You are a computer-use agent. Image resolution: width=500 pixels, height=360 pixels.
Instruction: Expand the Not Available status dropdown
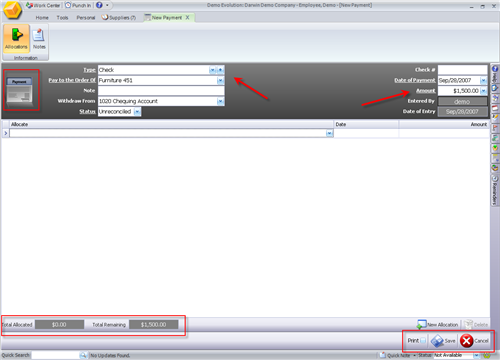(x=476, y=355)
